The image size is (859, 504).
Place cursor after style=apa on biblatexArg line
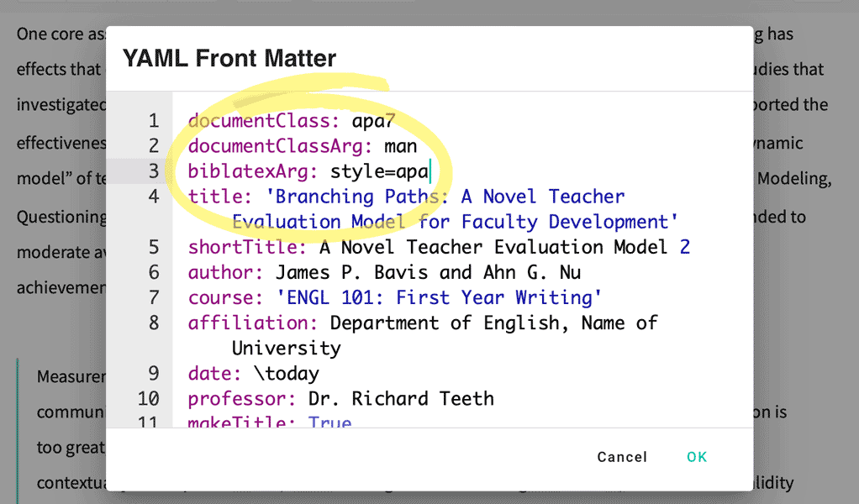(x=429, y=171)
